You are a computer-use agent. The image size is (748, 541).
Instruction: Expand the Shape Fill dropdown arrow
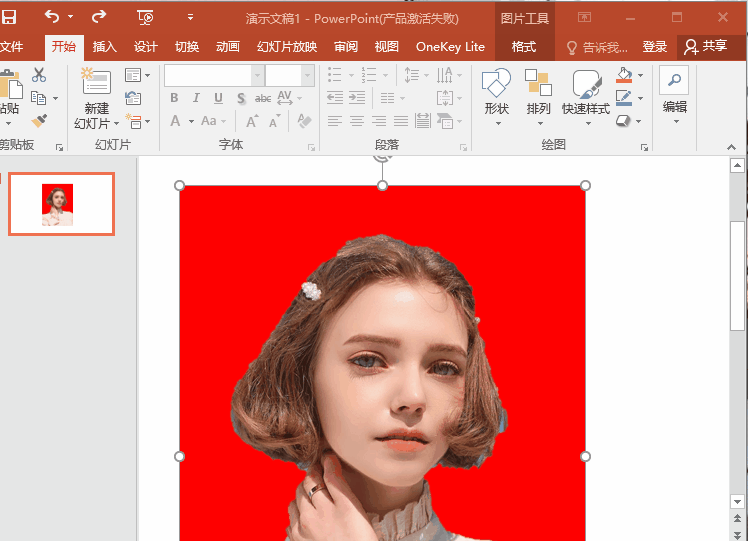click(x=640, y=76)
